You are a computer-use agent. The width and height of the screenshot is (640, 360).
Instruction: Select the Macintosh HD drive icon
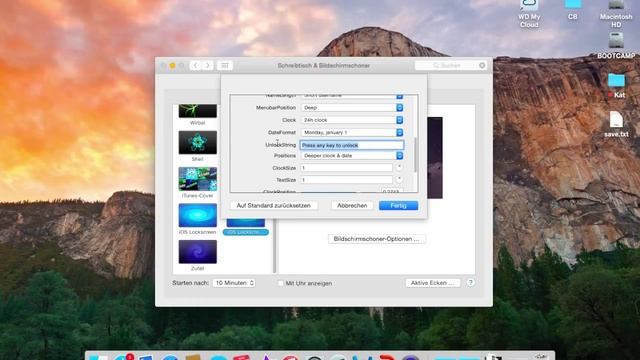[x=616, y=13]
